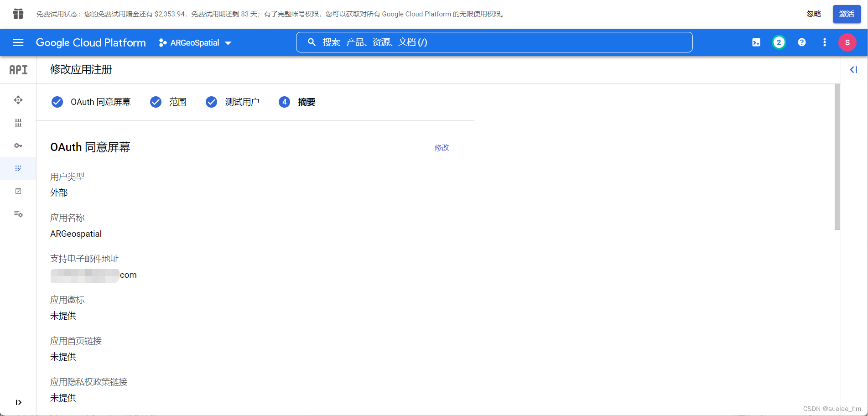Screen dimensions: 868x416
Task: Click the API logo in sidebar
Action: (18, 70)
